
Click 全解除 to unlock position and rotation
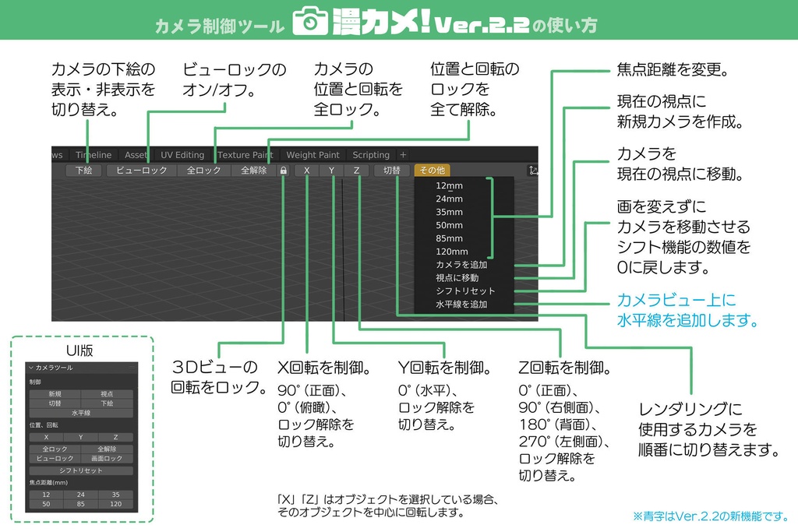pos(256,170)
